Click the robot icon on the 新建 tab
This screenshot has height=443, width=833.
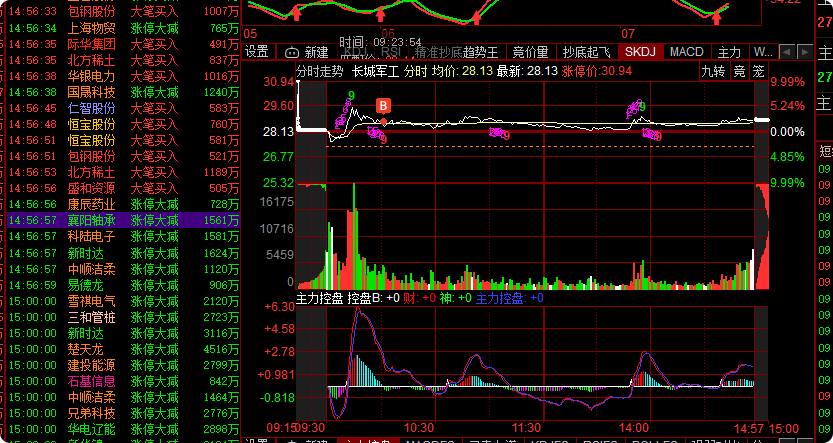[x=292, y=53]
